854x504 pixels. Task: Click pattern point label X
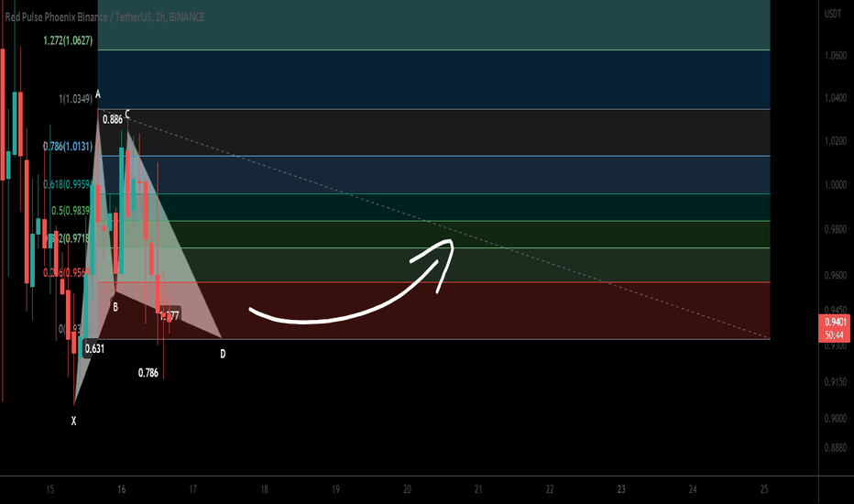click(73, 421)
